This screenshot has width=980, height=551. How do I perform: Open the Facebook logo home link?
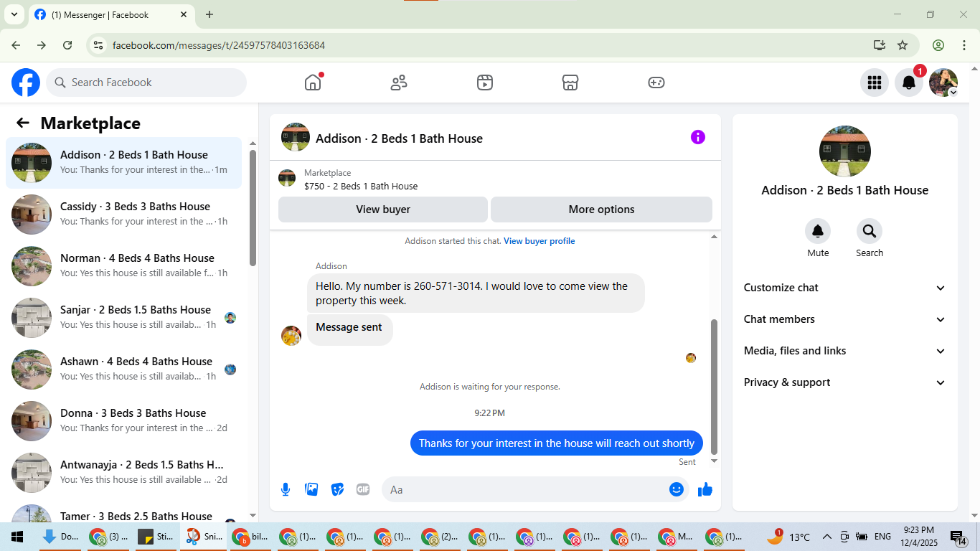tap(26, 83)
